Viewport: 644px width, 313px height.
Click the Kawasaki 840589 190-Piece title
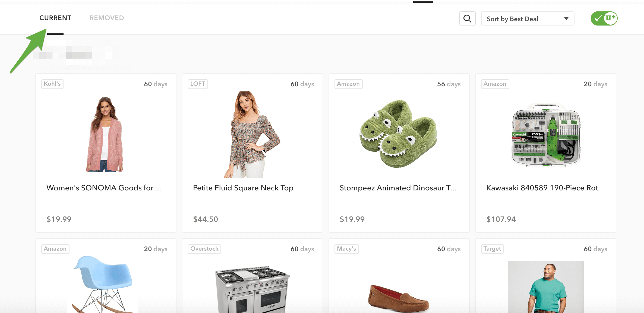545,188
